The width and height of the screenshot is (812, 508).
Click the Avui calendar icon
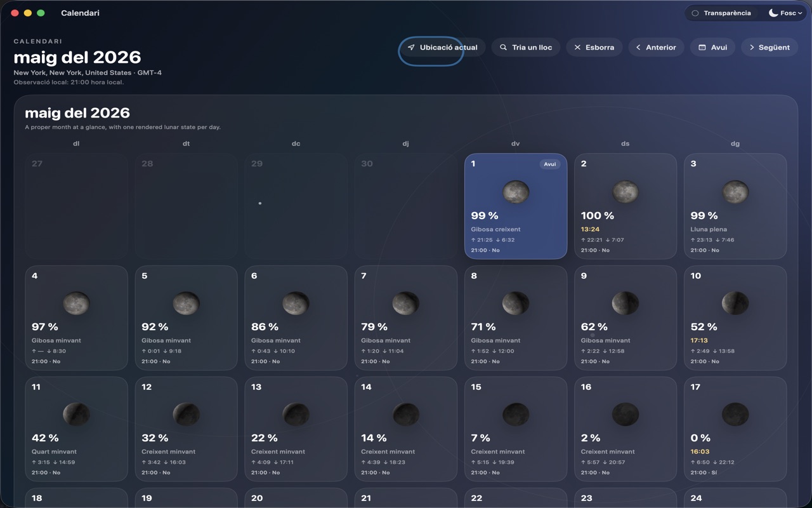702,48
